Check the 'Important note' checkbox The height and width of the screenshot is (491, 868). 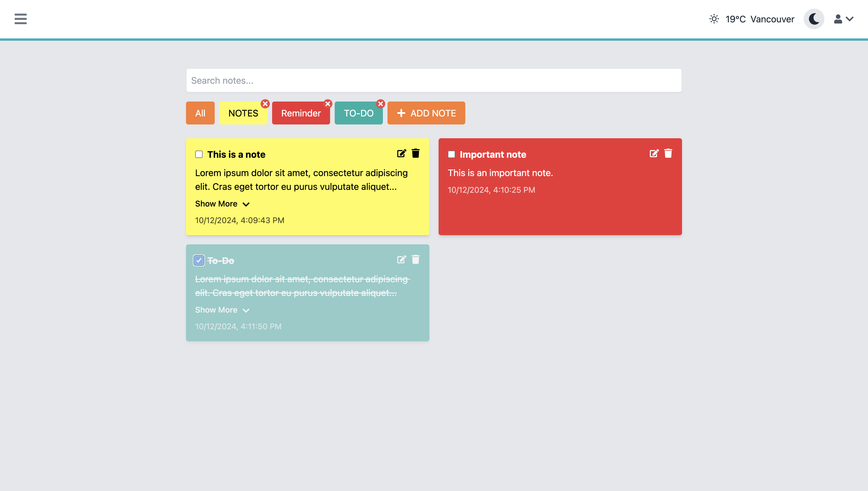pos(451,155)
